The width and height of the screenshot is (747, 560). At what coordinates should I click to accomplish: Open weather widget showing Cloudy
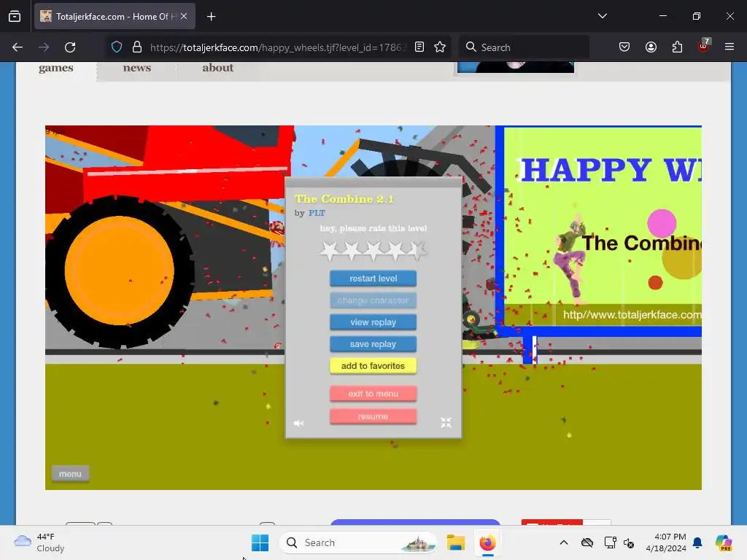[39, 542]
